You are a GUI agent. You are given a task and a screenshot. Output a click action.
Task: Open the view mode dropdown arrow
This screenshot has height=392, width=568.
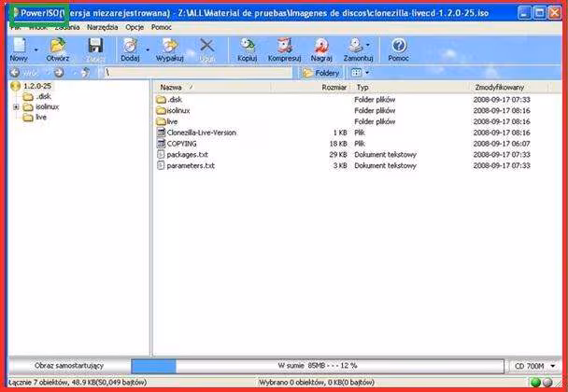point(367,73)
